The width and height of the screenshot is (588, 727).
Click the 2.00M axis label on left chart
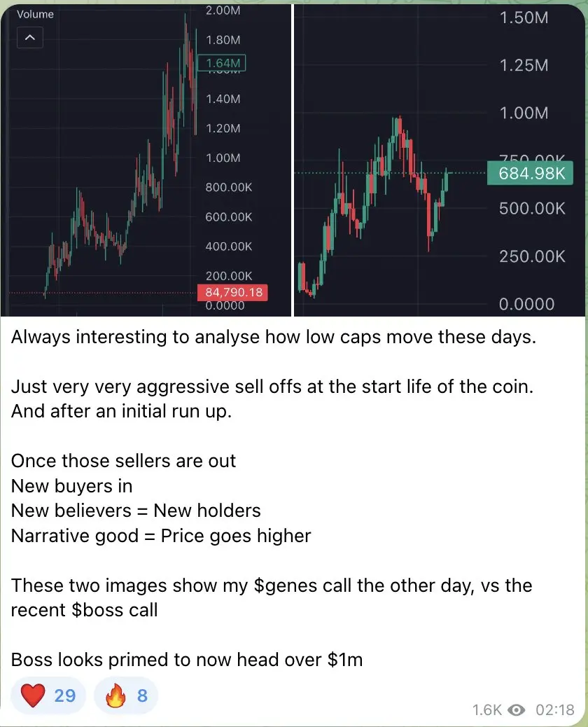pyautogui.click(x=223, y=11)
